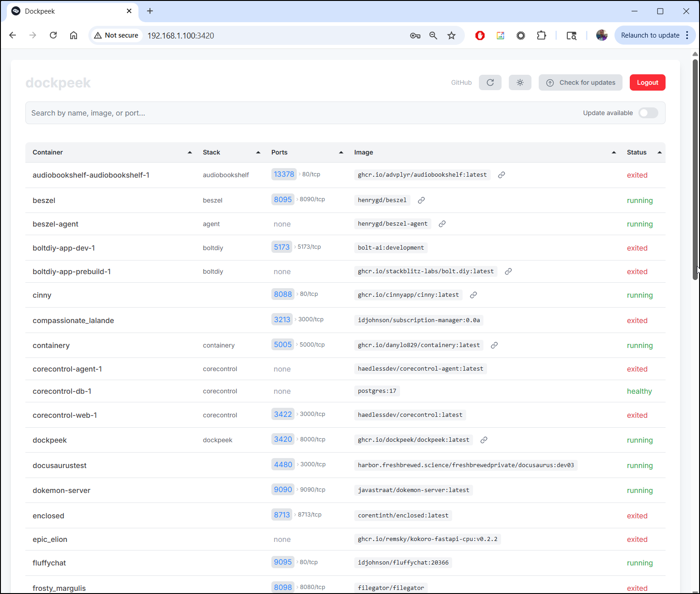Open new browser tab with plus

[150, 11]
